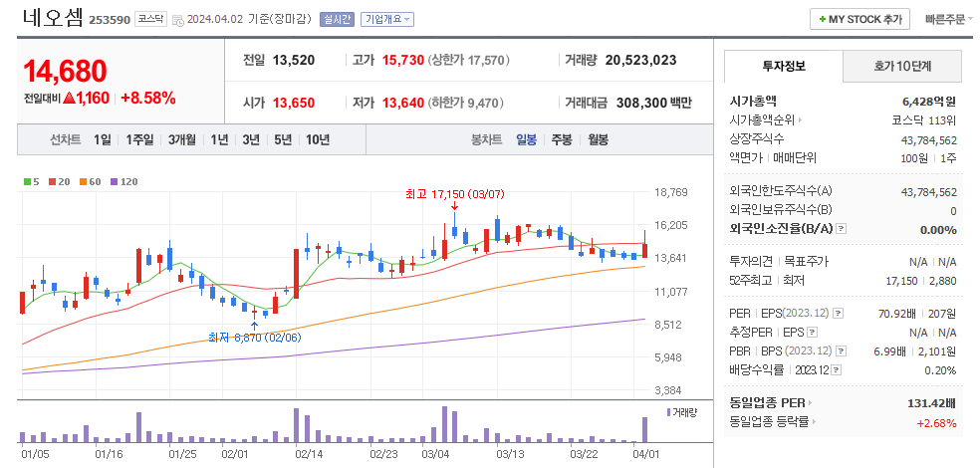Click the 실시간 button
The height and width of the screenshot is (468, 980).
337,19
